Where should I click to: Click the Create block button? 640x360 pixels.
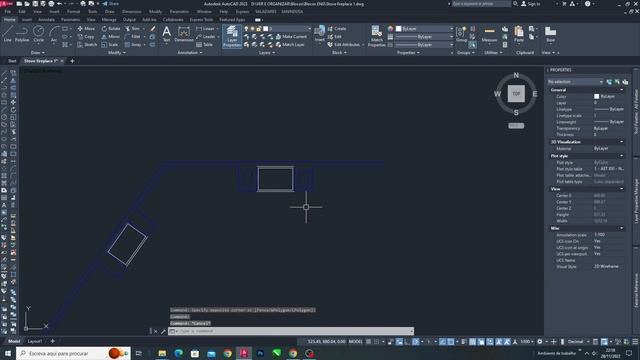(337, 29)
